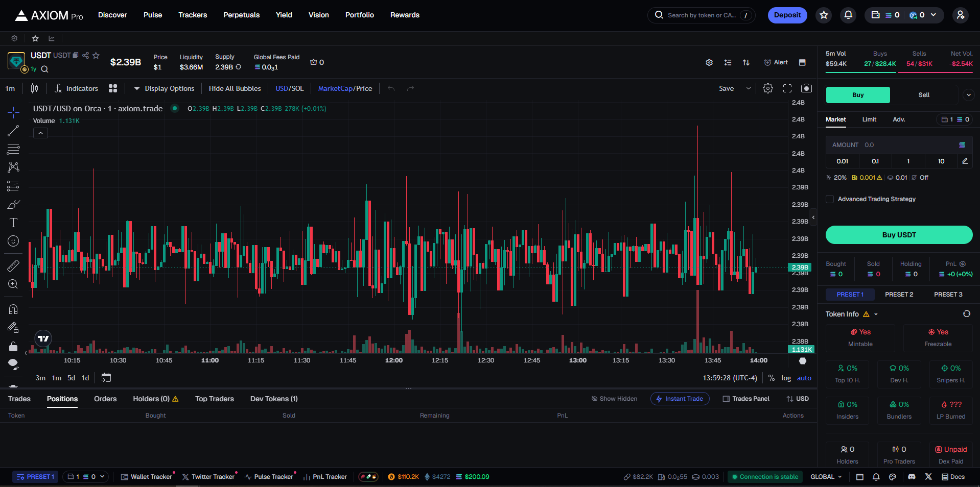This screenshot has height=487, width=980.
Task: Copy the USDT contract address
Action: click(x=75, y=55)
